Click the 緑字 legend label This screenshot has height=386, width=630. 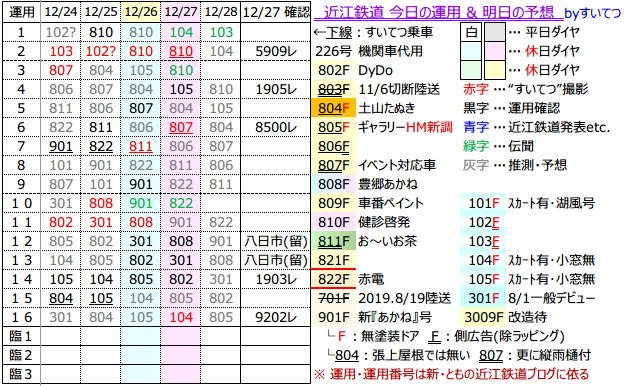coord(476,146)
